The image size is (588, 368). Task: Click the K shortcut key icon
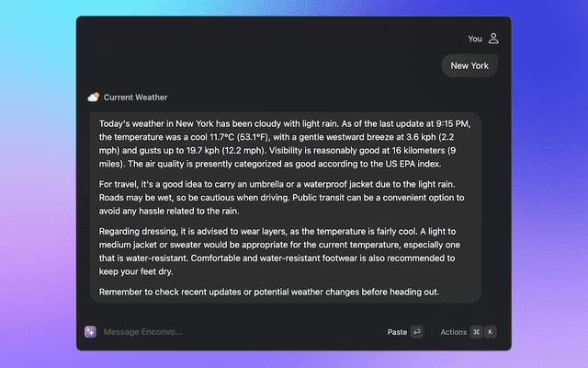(490, 332)
